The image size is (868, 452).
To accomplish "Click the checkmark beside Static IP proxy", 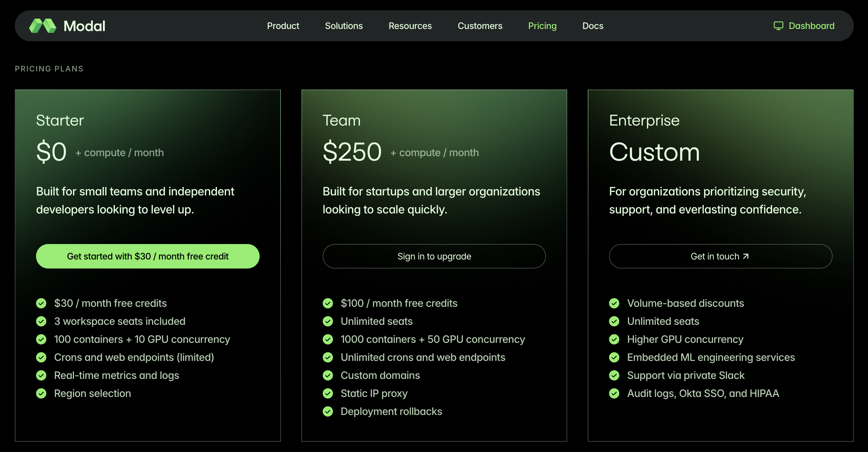I will tap(328, 393).
